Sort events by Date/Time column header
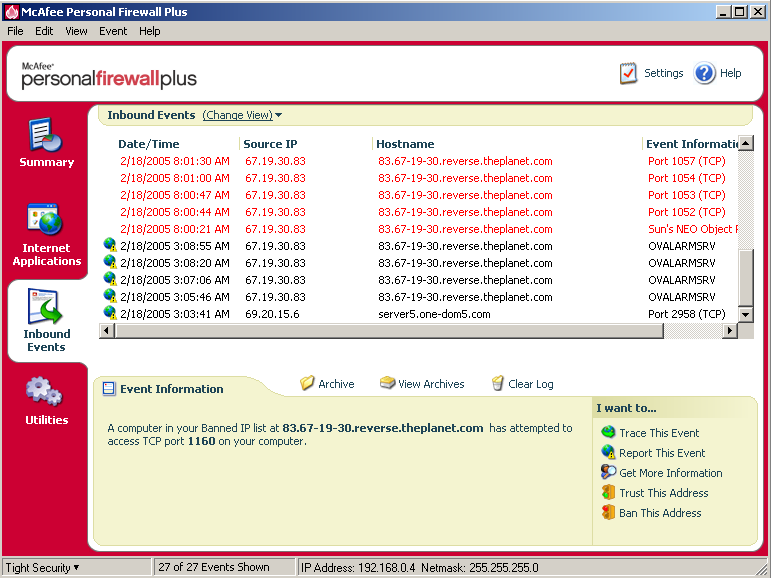This screenshot has height=578, width=771. click(x=149, y=144)
